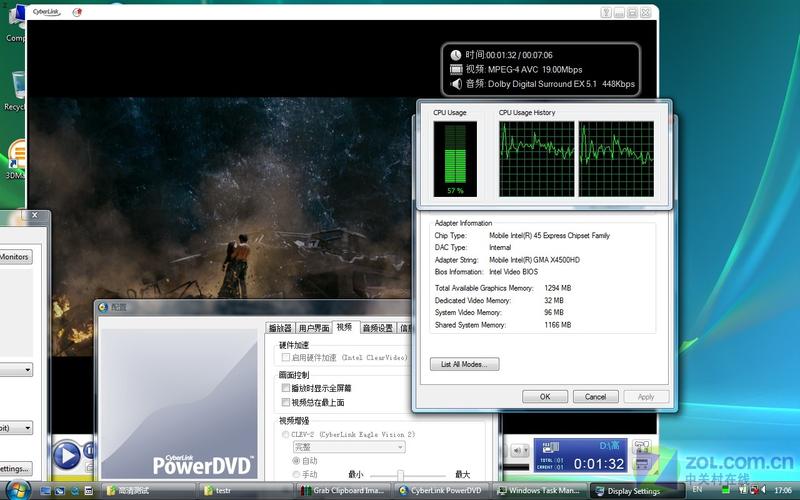800x500 pixels.
Task: Click the 1294 MB total graphics memory value
Action: (x=558, y=288)
